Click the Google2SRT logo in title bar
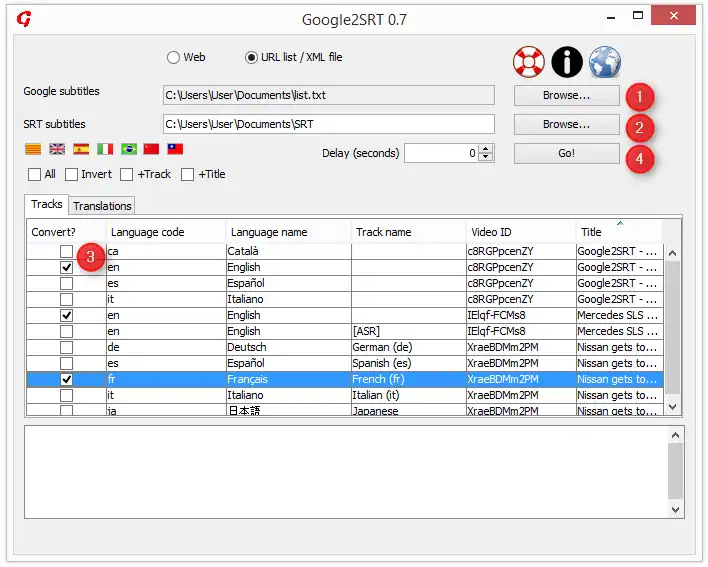The image size is (708, 567). (24, 19)
